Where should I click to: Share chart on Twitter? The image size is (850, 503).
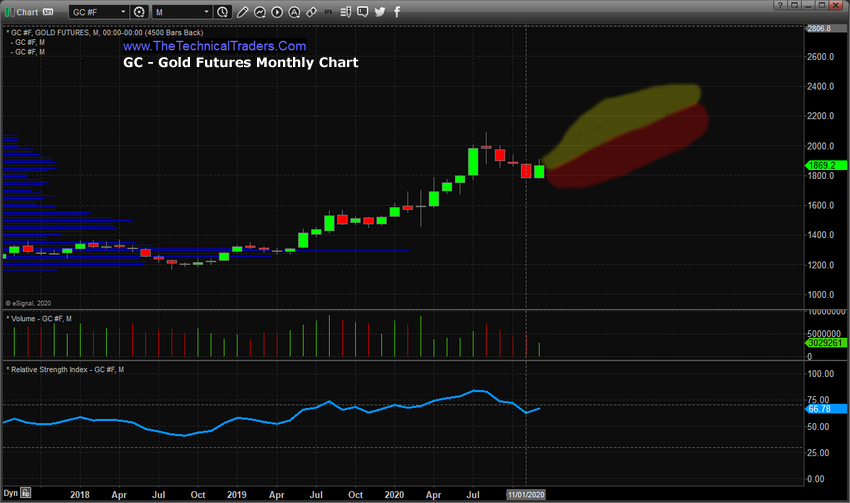tap(380, 11)
